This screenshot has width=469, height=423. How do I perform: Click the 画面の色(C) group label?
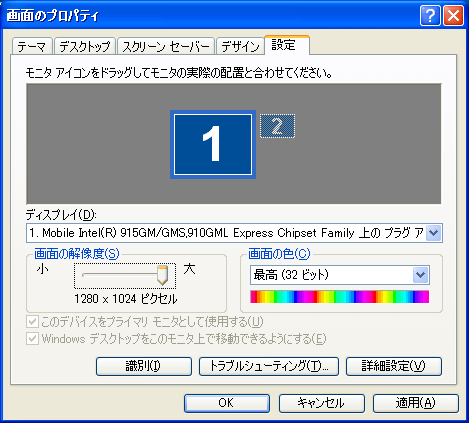(279, 254)
